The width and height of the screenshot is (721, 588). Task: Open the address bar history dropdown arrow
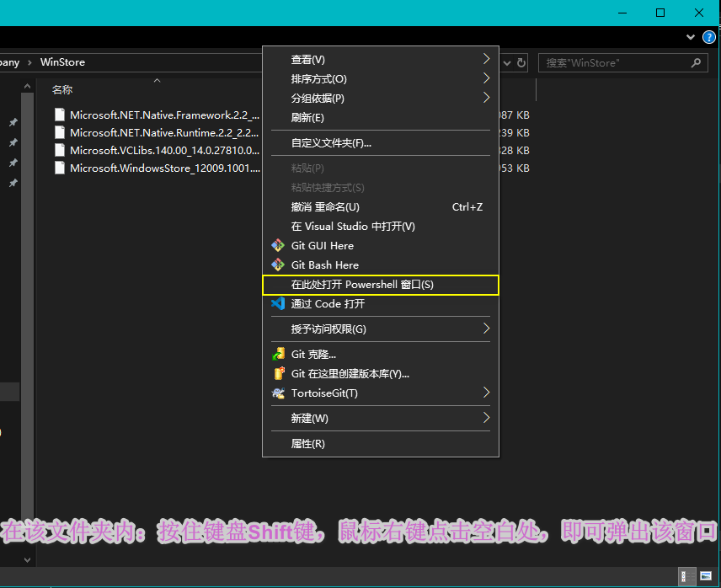[x=507, y=63]
